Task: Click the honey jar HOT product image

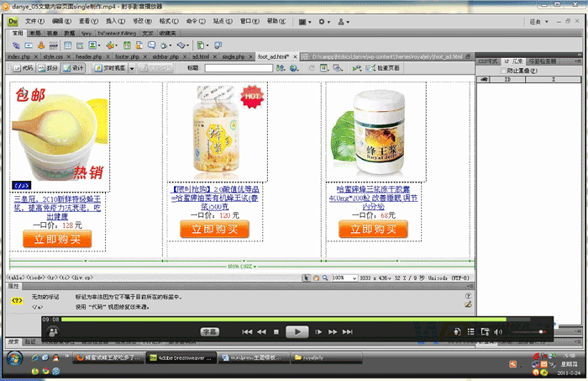Action: (217, 132)
